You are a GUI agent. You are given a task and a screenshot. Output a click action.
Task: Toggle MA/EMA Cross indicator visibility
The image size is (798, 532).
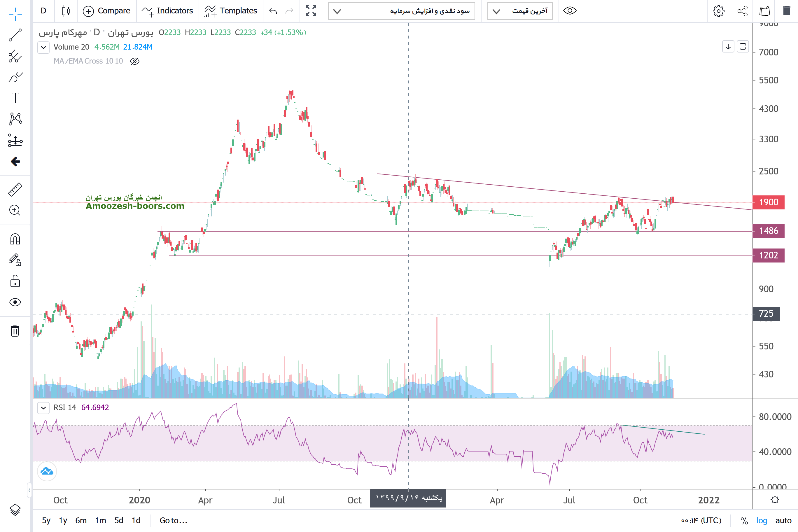tap(135, 61)
